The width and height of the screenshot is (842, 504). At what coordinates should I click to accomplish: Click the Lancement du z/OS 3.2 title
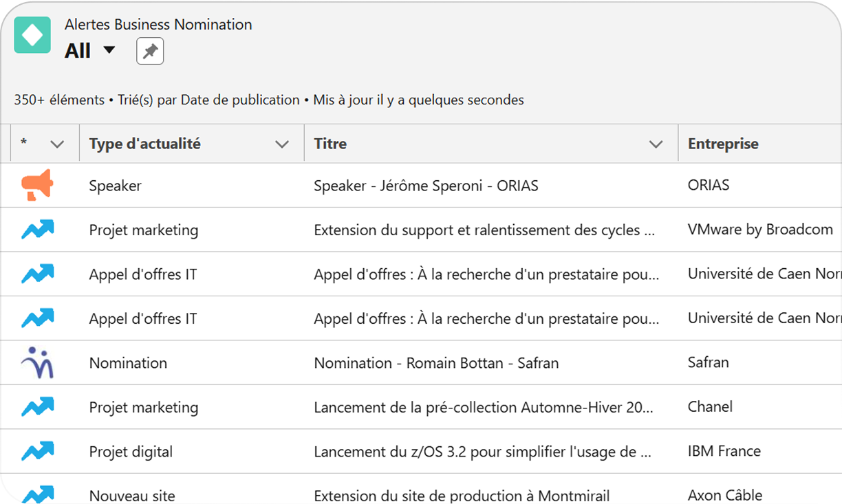coord(483,452)
